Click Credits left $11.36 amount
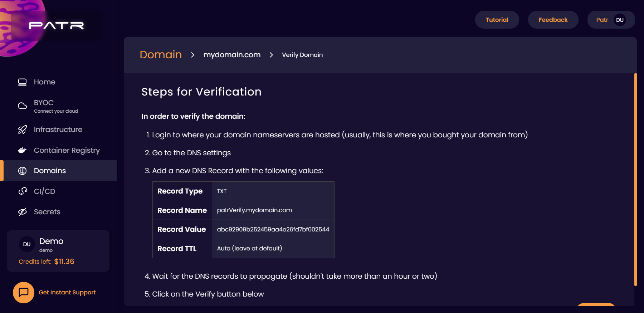Viewport: 644px width, 313px height. (64, 261)
